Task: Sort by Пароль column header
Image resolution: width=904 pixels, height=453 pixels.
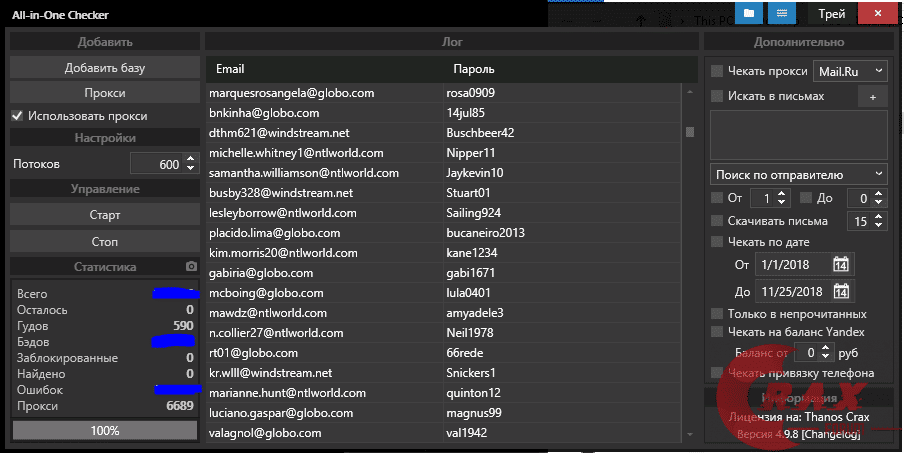Action: pyautogui.click(x=474, y=69)
